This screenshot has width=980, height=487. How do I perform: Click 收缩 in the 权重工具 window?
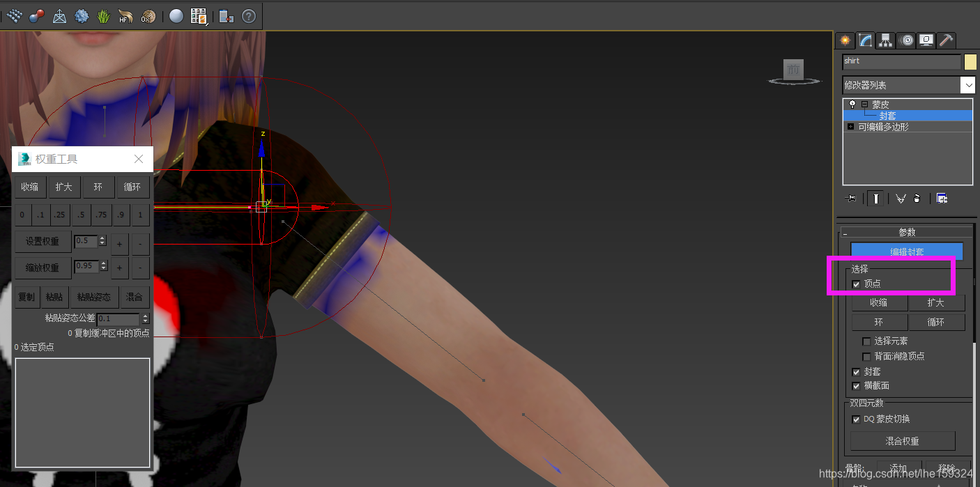(30, 187)
